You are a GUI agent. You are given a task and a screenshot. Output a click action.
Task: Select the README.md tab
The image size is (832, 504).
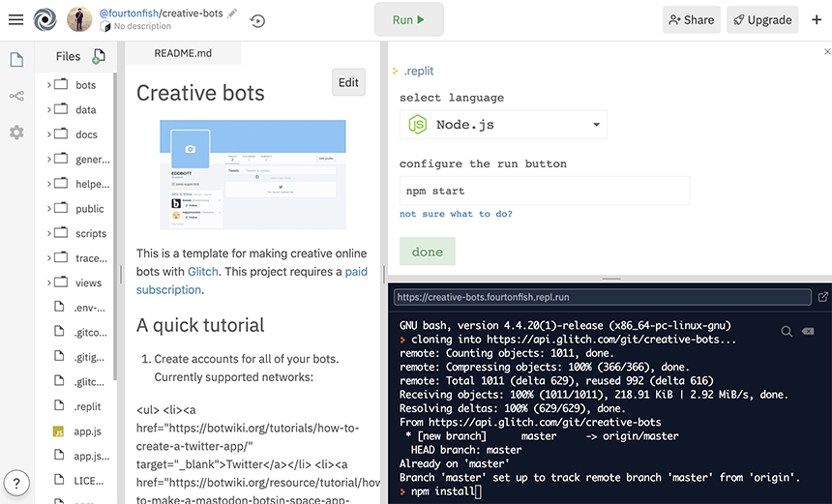(x=183, y=53)
